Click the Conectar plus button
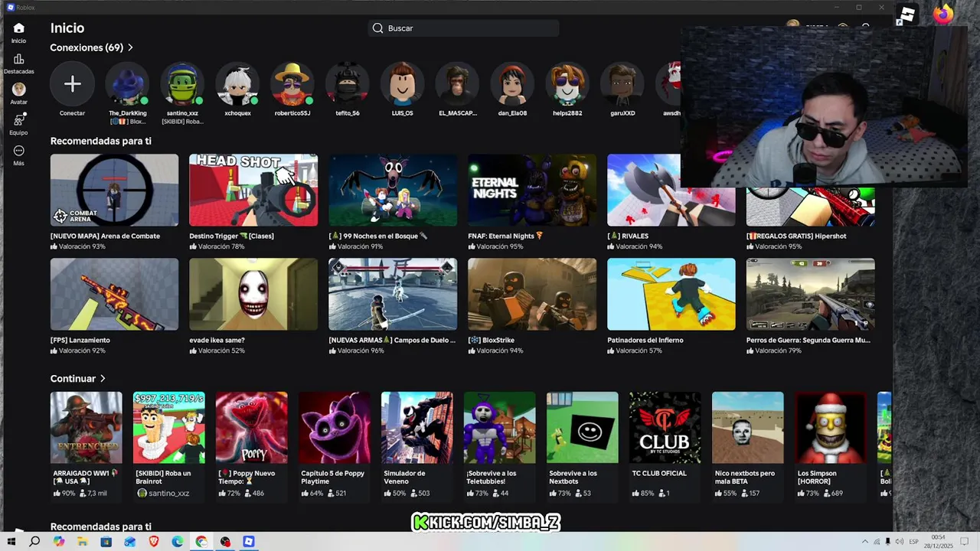The width and height of the screenshot is (980, 551). point(72,84)
